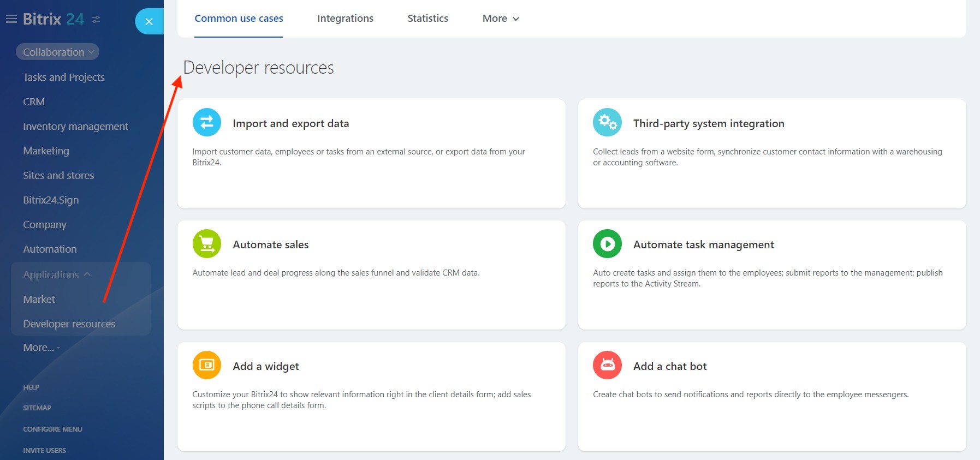Switch to the Common use cases tab
This screenshot has height=460, width=980.
pyautogui.click(x=239, y=19)
